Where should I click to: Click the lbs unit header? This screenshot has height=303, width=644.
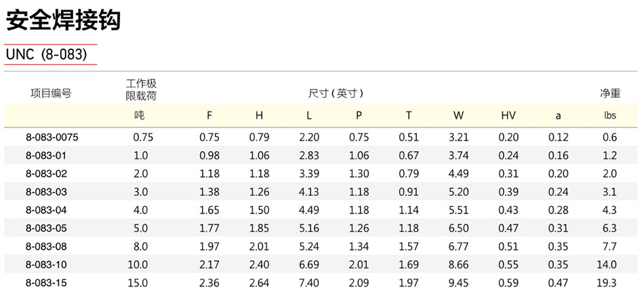(x=610, y=115)
